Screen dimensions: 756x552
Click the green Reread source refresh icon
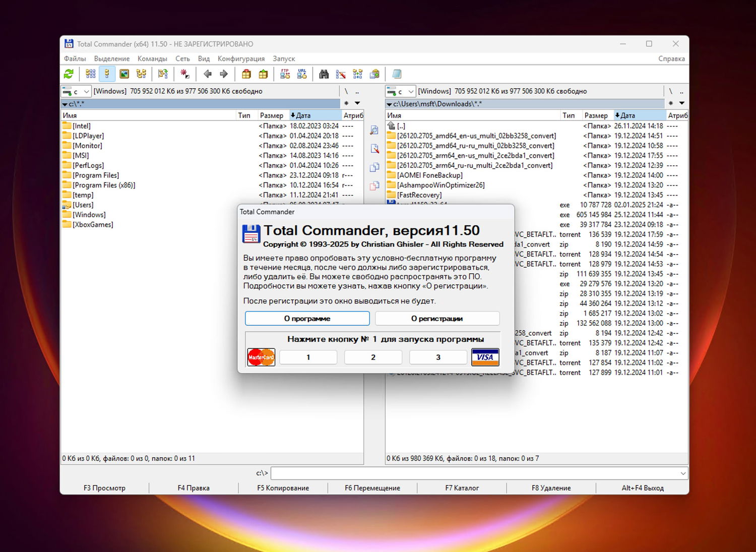tap(69, 74)
